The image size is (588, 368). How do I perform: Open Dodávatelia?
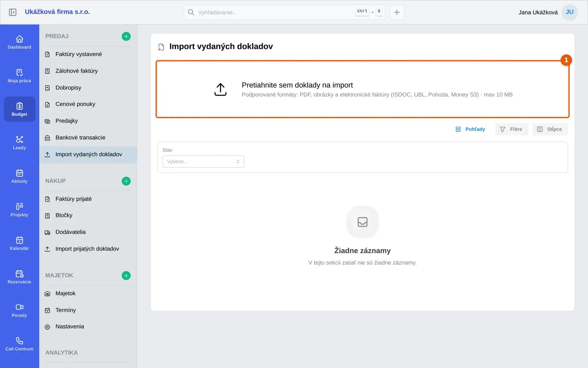[x=88, y=232]
